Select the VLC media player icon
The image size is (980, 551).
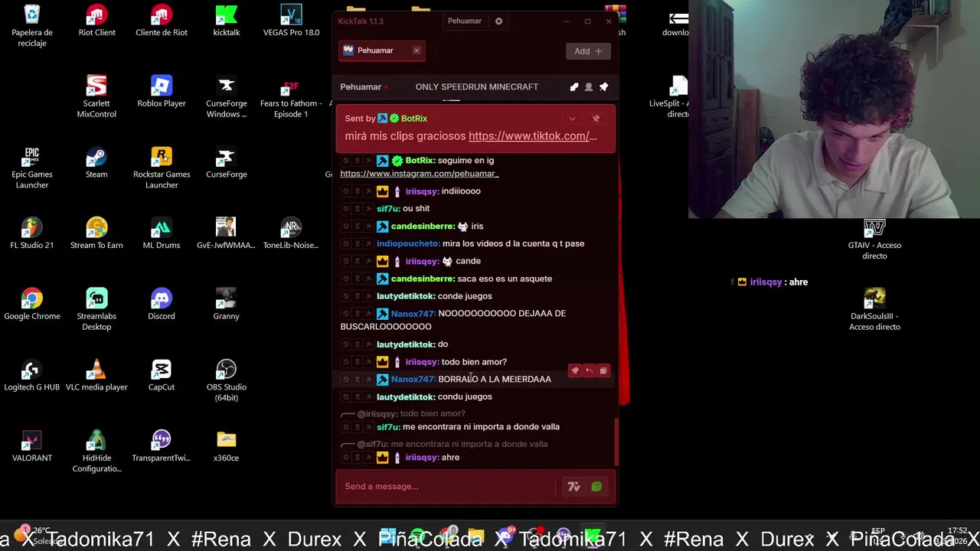(96, 376)
